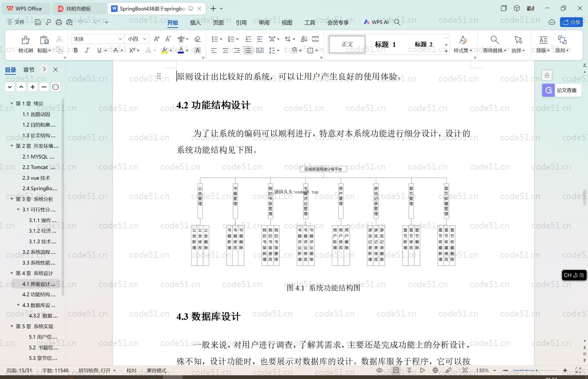Toggle strikethrough formatting
This screenshot has height=379, width=588.
coord(115,50)
